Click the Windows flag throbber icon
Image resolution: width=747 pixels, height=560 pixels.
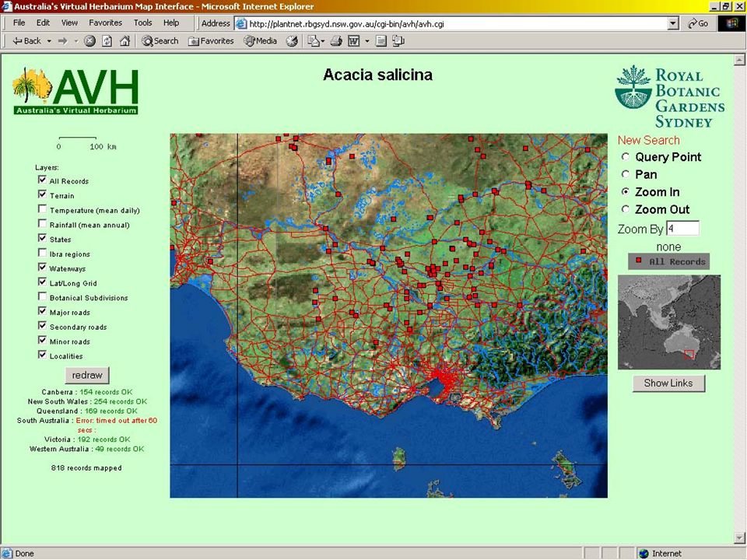pos(731,23)
